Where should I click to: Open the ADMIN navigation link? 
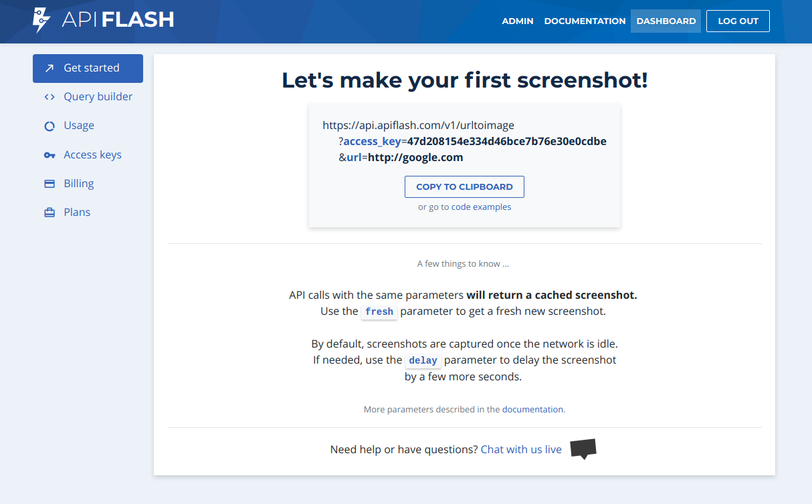coord(518,21)
